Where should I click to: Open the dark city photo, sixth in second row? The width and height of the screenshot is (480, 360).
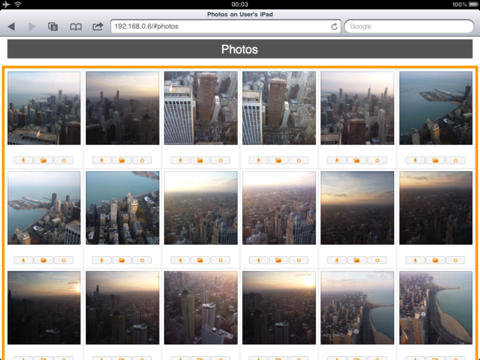pos(436,208)
